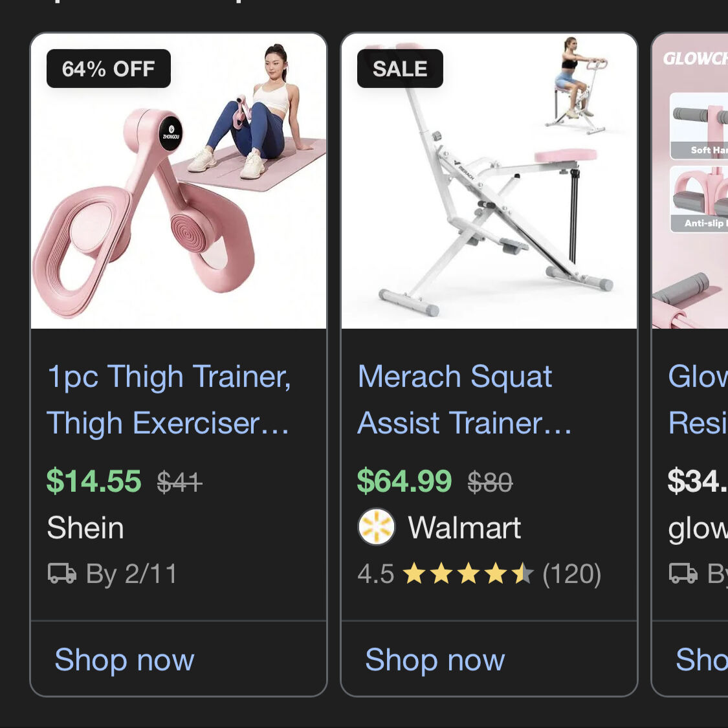
Task: Click the delivery truck icon by 2/11
Action: point(62,573)
